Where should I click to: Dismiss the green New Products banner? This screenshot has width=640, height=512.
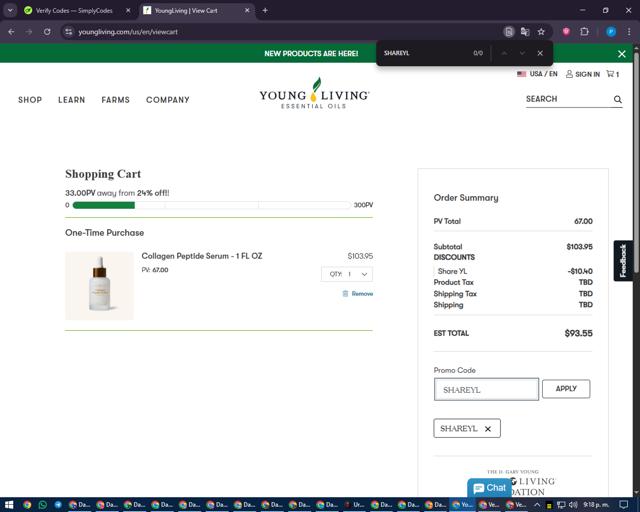(x=622, y=53)
